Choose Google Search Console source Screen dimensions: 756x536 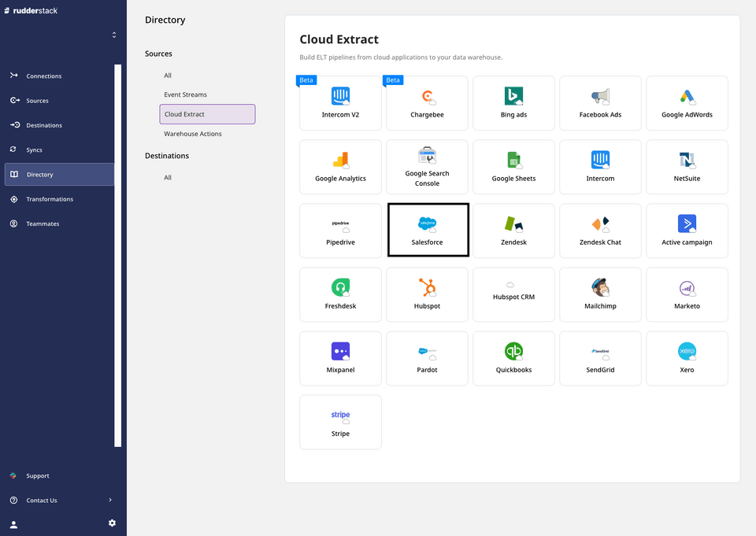(x=427, y=167)
